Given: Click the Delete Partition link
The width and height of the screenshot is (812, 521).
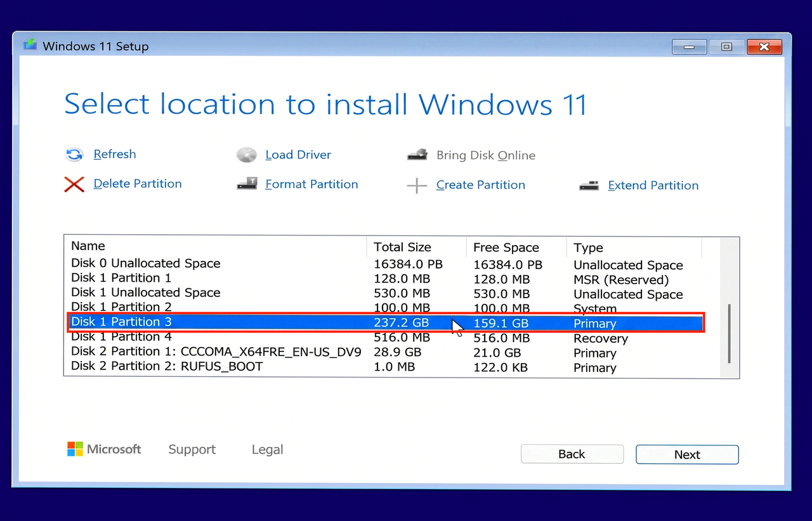Looking at the screenshot, I should pos(138,183).
